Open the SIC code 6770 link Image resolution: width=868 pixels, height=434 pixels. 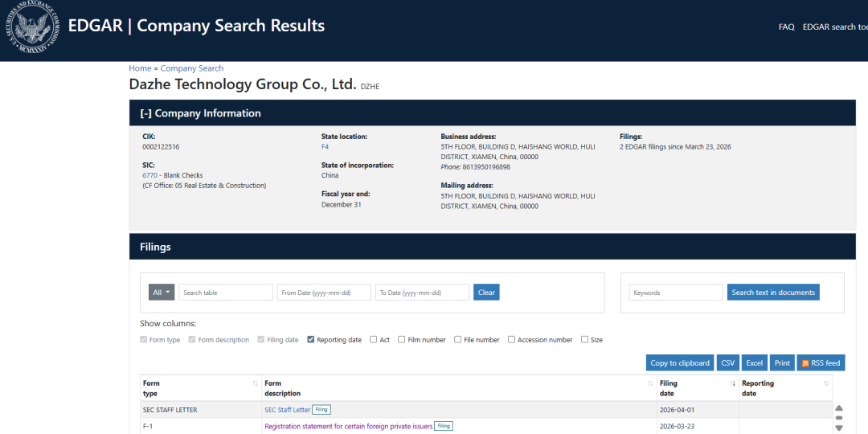click(x=149, y=175)
